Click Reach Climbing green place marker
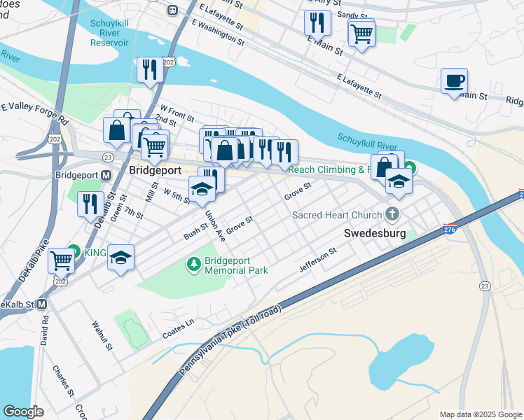524x420 pixels. coord(411,167)
